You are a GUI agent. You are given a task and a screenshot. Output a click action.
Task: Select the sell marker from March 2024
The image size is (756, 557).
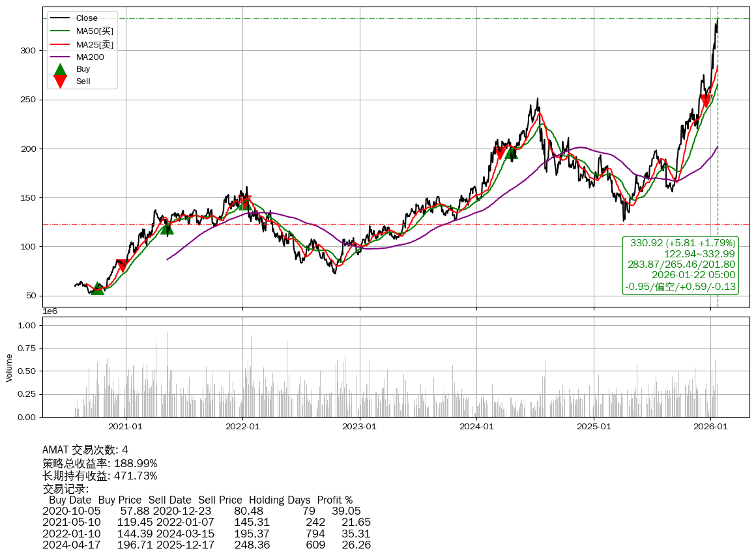click(x=500, y=154)
